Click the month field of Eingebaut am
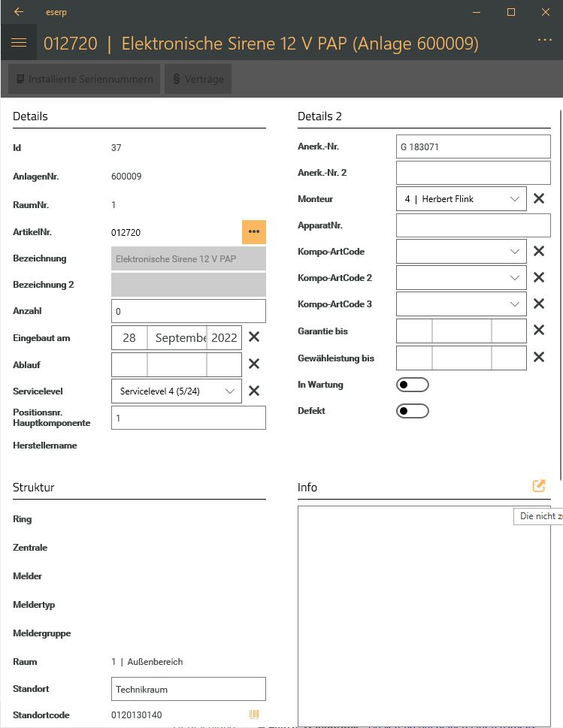 coord(177,337)
